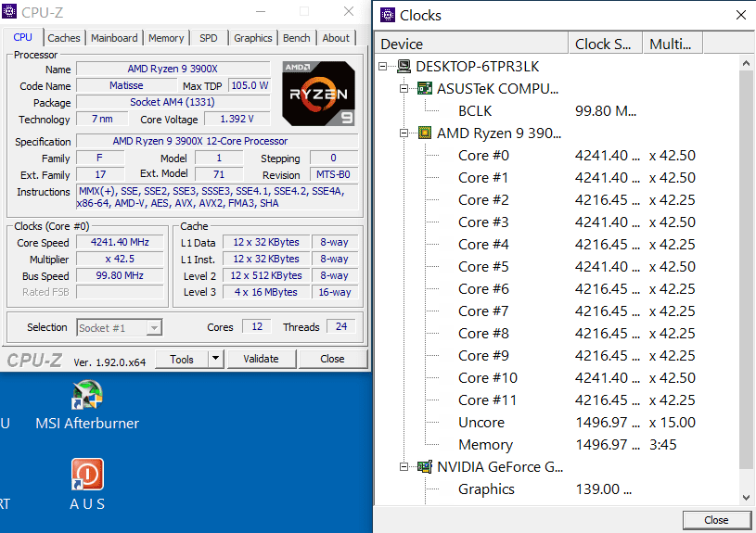Screen dimensions: 756x533
Task: Collapse the AMD Ryzen 9 390... tree node
Action: click(404, 133)
